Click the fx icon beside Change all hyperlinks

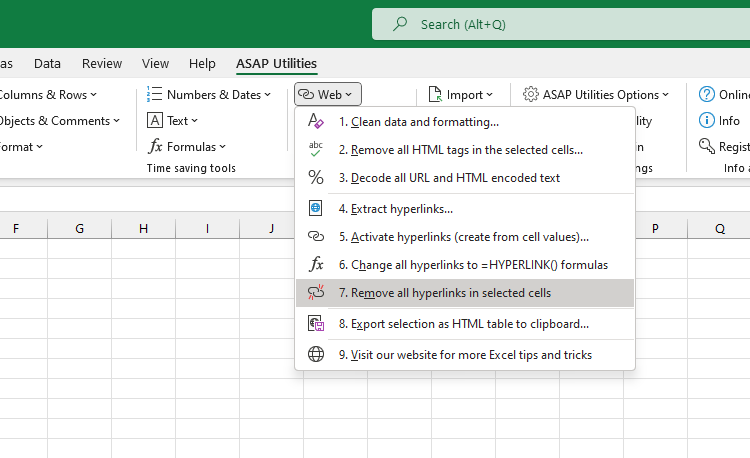(x=316, y=264)
